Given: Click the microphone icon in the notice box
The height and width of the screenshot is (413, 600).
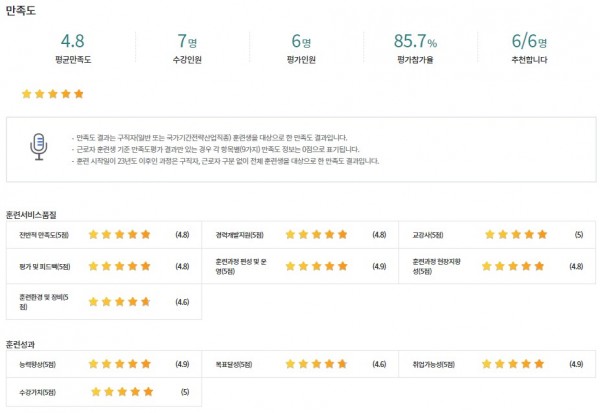Looking at the screenshot, I should 39,147.
